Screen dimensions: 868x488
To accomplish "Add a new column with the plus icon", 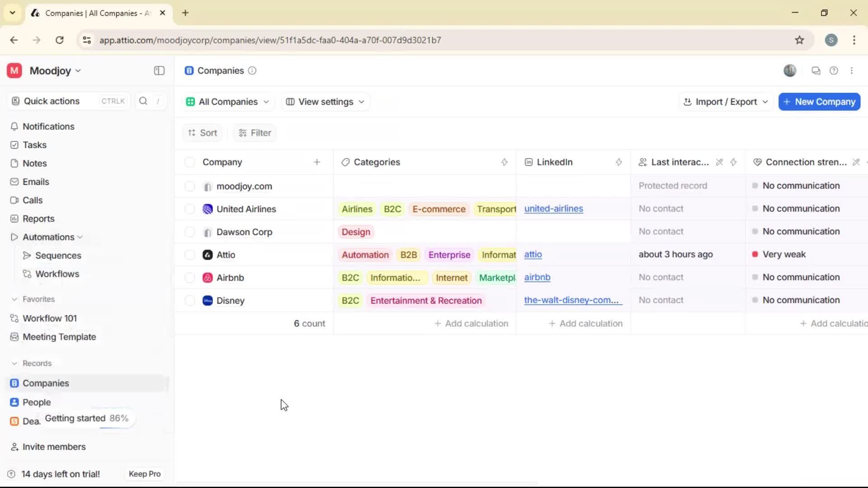I will [317, 162].
